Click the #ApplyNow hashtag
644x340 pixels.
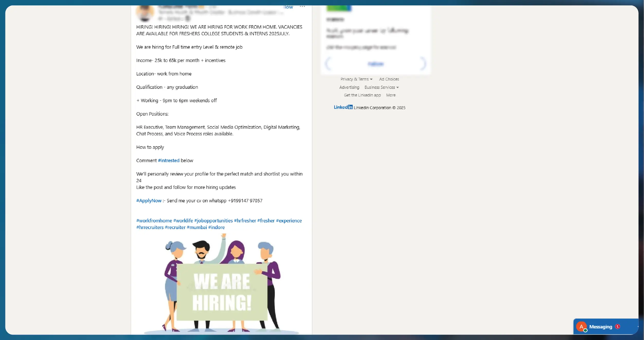[149, 201]
